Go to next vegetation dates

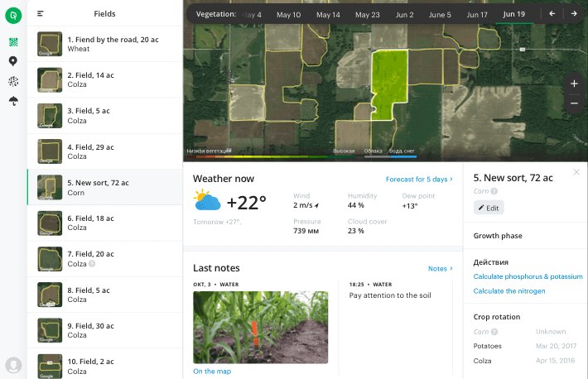coord(573,14)
